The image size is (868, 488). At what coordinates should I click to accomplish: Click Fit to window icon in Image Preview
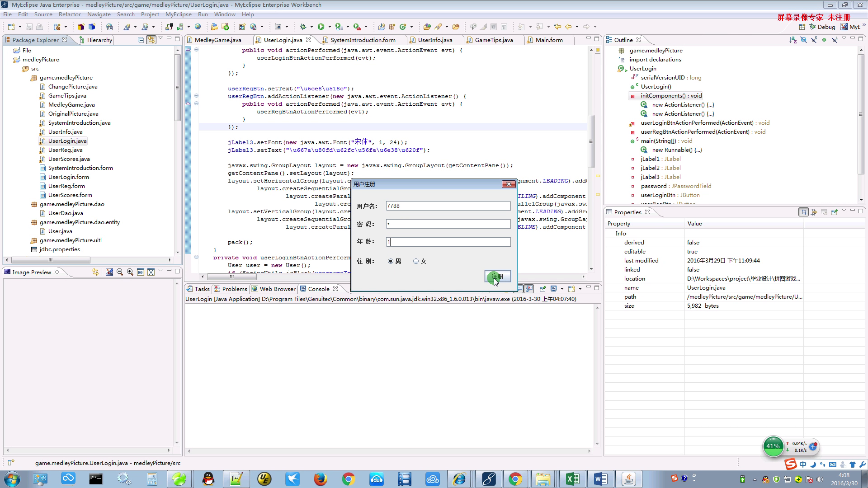pos(151,272)
